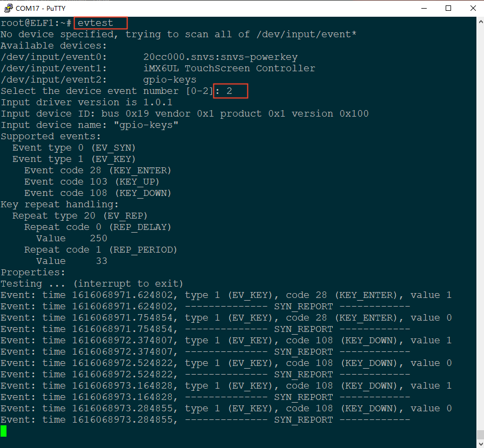The width and height of the screenshot is (484, 448).
Task: Maximize the COM17 PuTTY window
Action: pyautogui.click(x=448, y=8)
